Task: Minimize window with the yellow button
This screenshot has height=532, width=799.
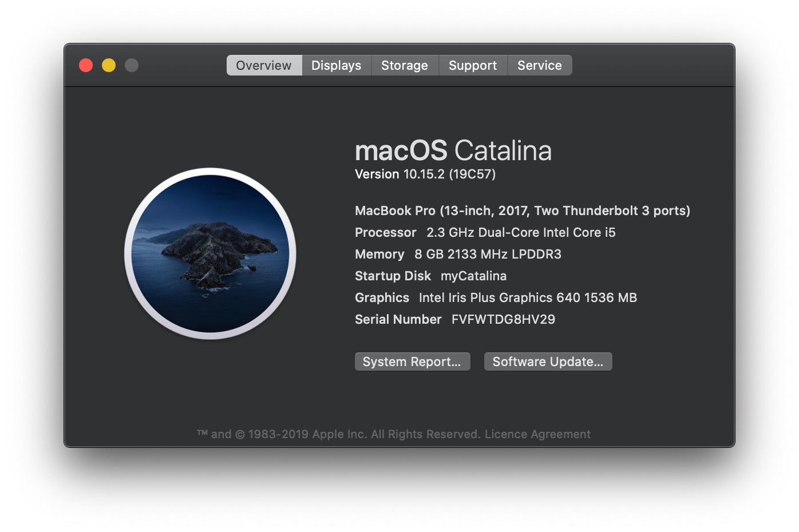Action: tap(109, 65)
